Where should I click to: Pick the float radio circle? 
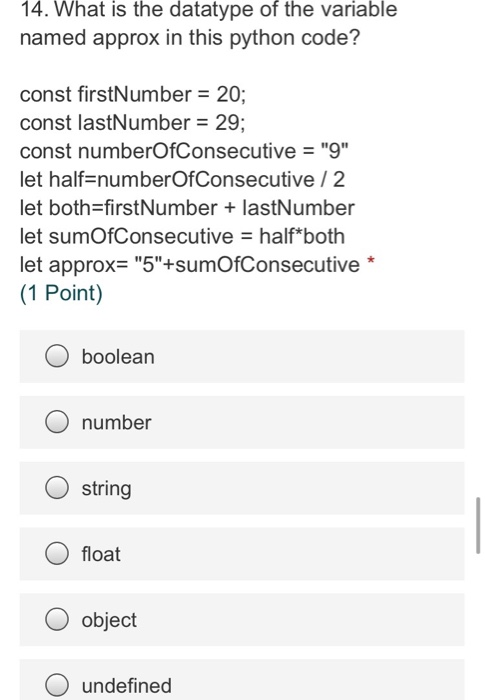point(57,554)
